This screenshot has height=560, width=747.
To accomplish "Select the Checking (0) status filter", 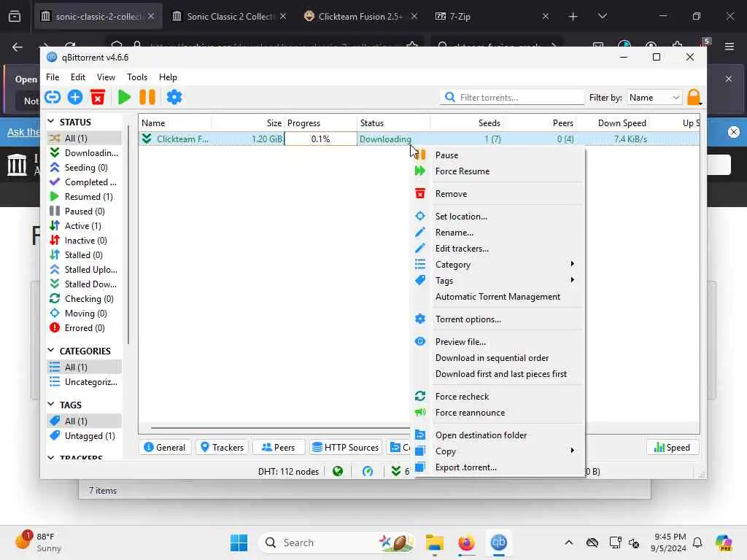I will tap(85, 298).
